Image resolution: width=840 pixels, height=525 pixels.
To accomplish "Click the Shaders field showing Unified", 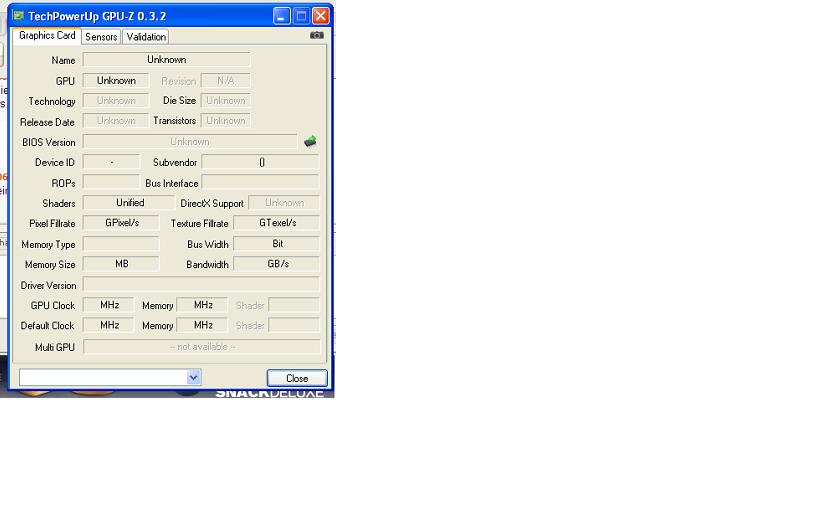I will click(129, 202).
